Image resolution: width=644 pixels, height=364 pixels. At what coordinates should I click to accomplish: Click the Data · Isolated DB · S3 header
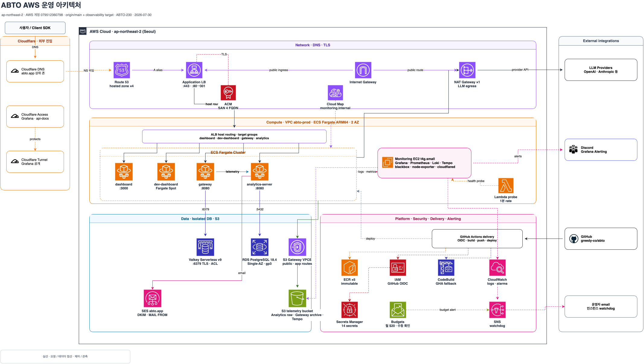pyautogui.click(x=200, y=219)
